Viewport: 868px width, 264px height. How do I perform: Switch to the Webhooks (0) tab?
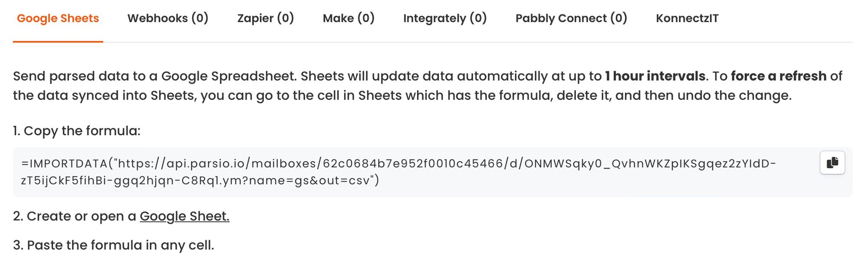point(168,18)
